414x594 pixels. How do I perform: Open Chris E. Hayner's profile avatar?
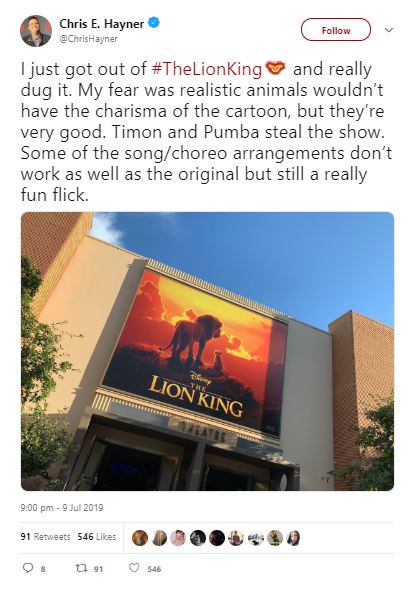[x=36, y=31]
